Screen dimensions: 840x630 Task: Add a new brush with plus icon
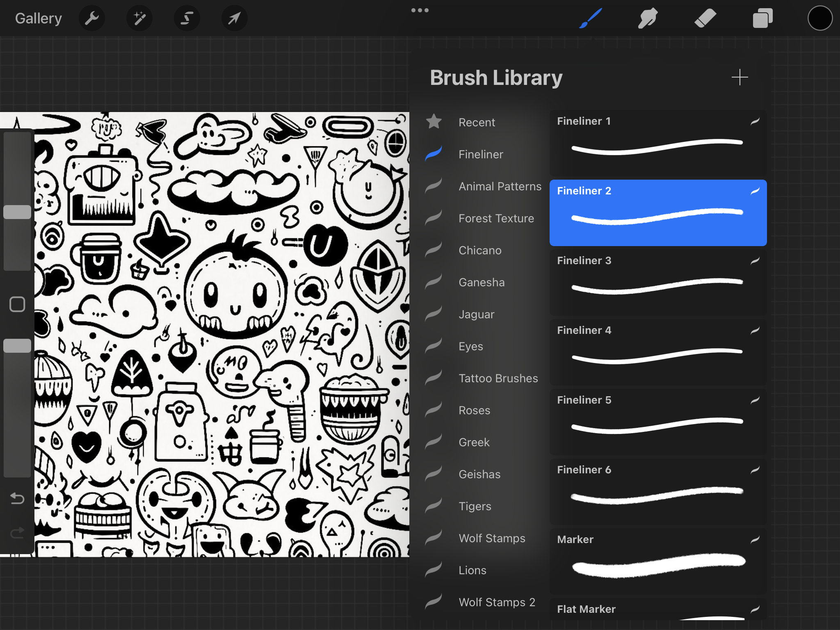tap(740, 77)
